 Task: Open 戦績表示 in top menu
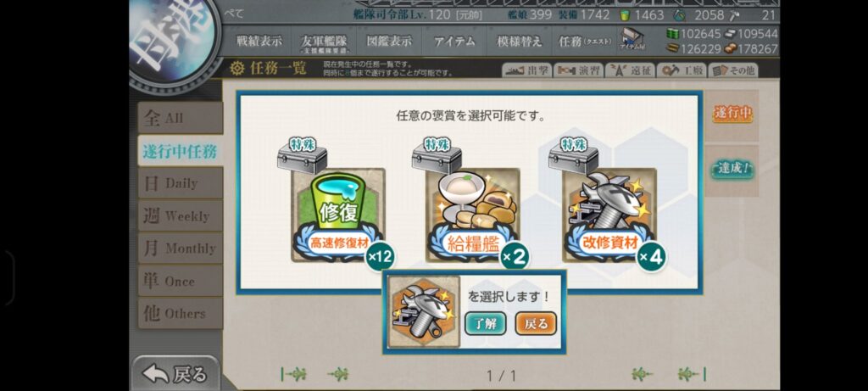(x=259, y=41)
